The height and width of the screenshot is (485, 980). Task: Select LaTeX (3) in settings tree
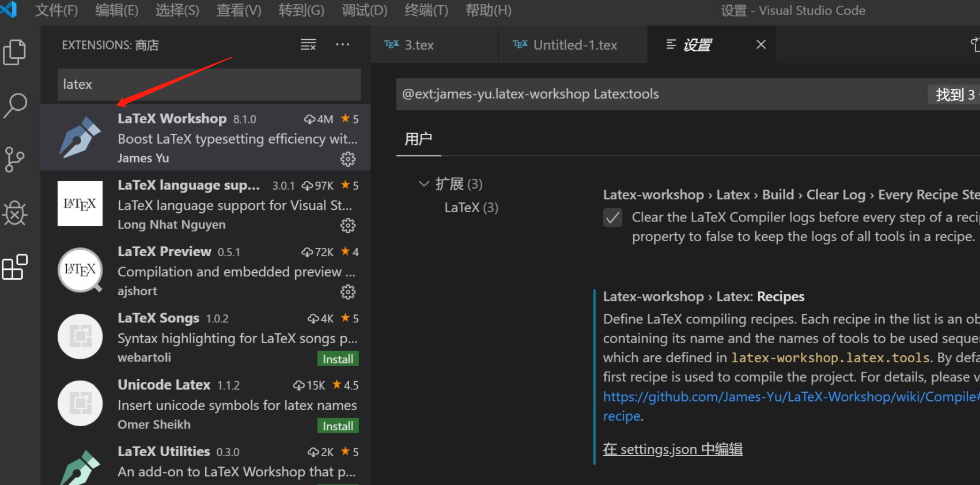point(471,208)
